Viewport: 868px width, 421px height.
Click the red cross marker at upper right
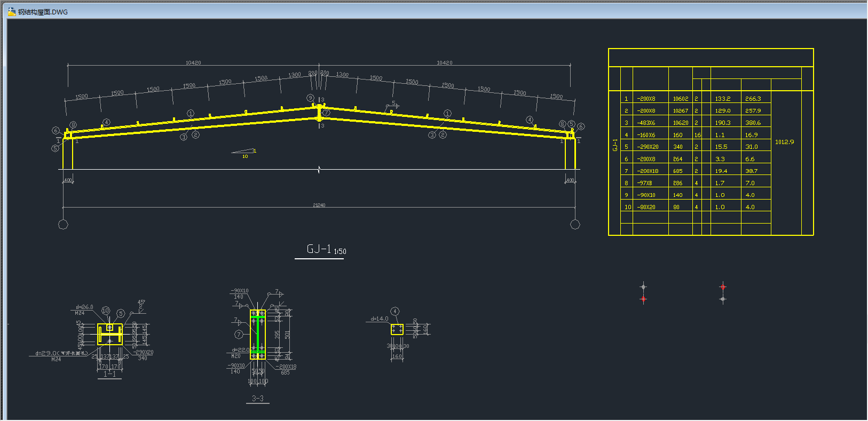(723, 287)
